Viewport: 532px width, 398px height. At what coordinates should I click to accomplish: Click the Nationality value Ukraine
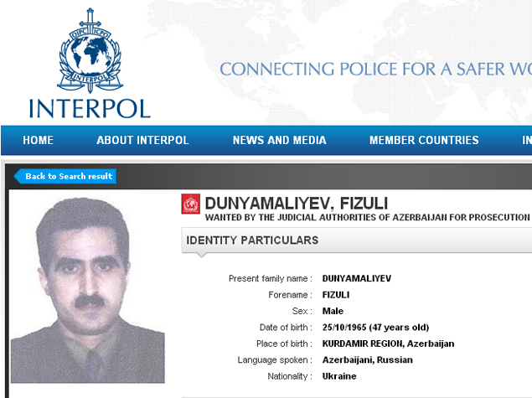coord(339,376)
